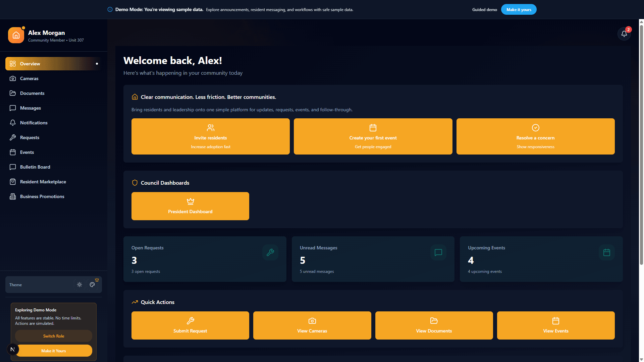644x362 pixels.
Task: Click the Resident Marketplace bag icon
Action: click(13, 182)
